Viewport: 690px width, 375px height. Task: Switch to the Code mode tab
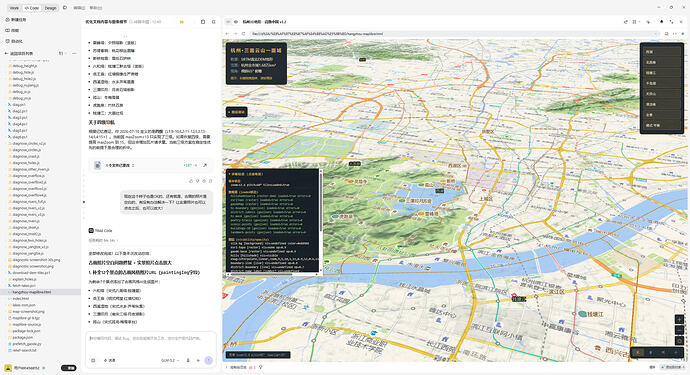[32, 8]
